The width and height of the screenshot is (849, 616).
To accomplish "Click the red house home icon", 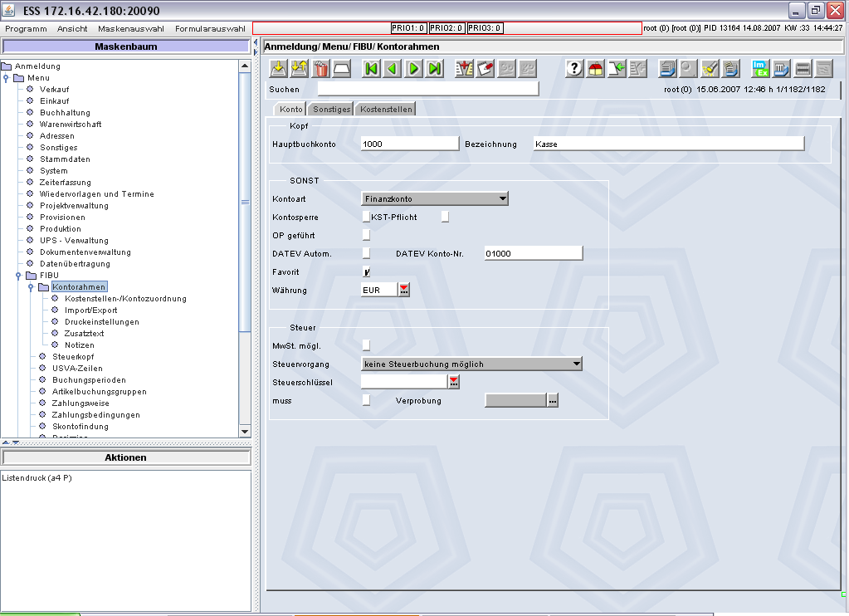I will click(x=596, y=69).
